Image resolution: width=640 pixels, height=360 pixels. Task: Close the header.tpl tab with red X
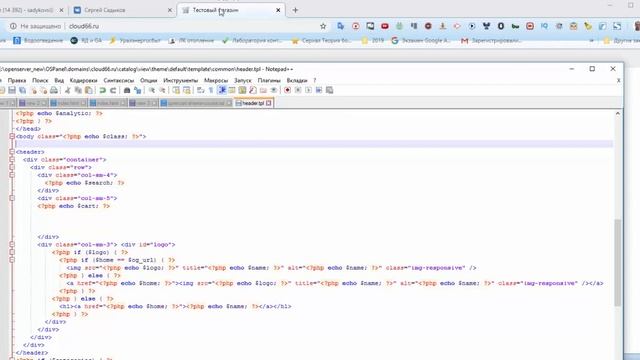click(x=269, y=103)
